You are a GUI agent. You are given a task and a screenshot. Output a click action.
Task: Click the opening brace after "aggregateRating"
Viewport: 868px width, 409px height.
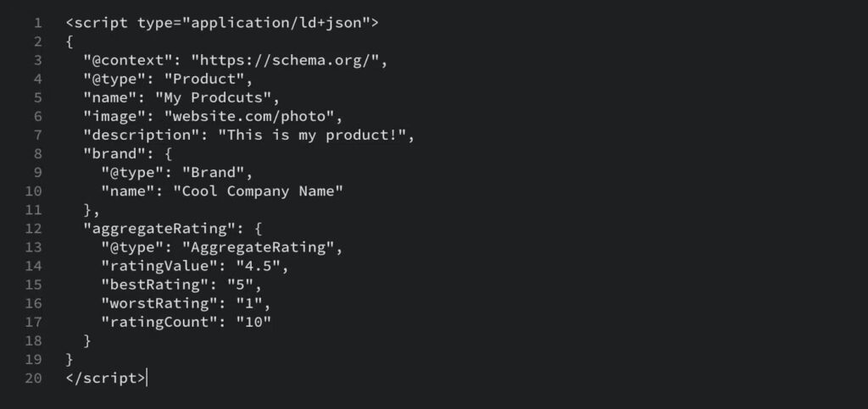coord(258,229)
